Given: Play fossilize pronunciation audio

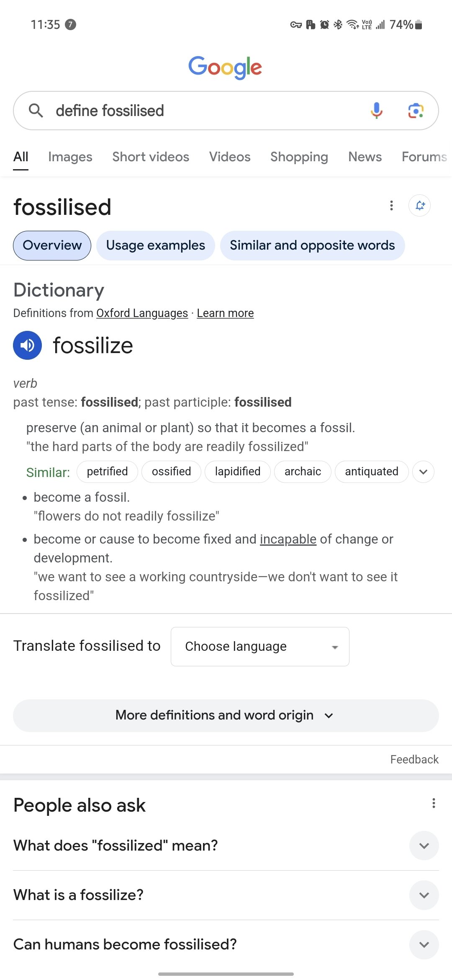Looking at the screenshot, I should pos(28,346).
